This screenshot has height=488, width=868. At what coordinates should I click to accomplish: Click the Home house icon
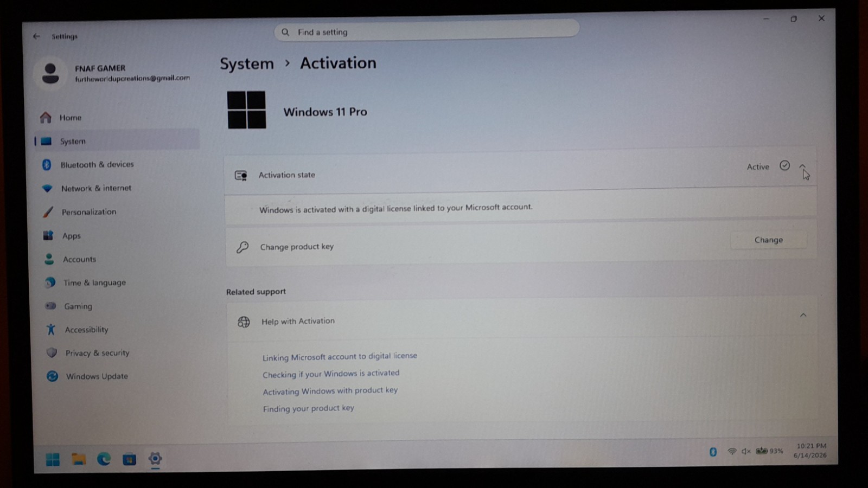[x=46, y=117]
